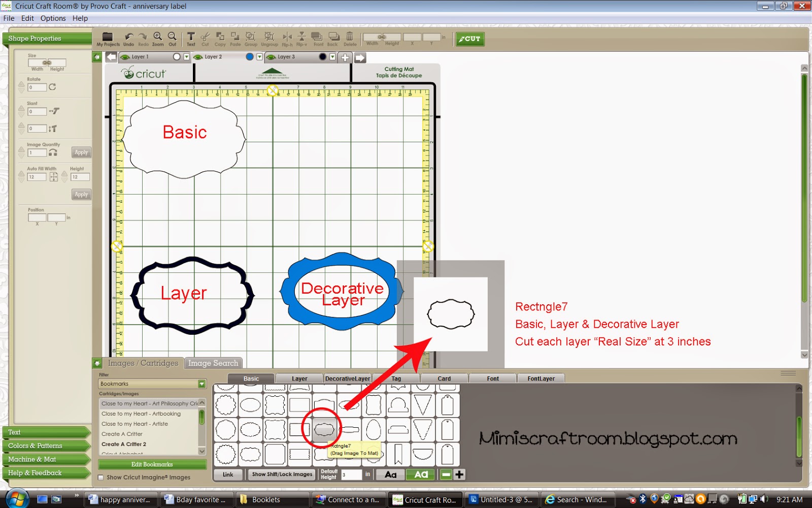Image resolution: width=812 pixels, height=508 pixels.
Task: Click Layer 2 blue color swatch
Action: coord(250,57)
